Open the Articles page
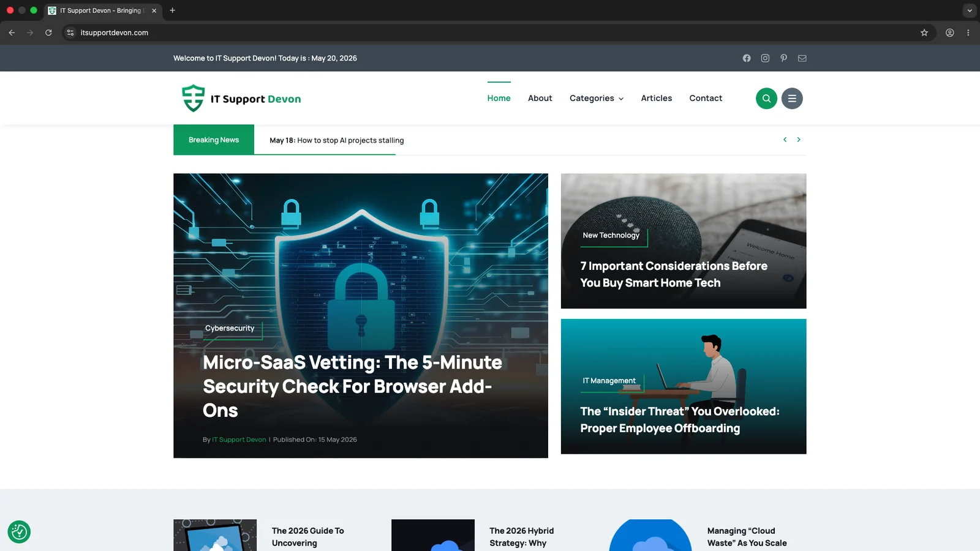980x551 pixels. [x=657, y=98]
